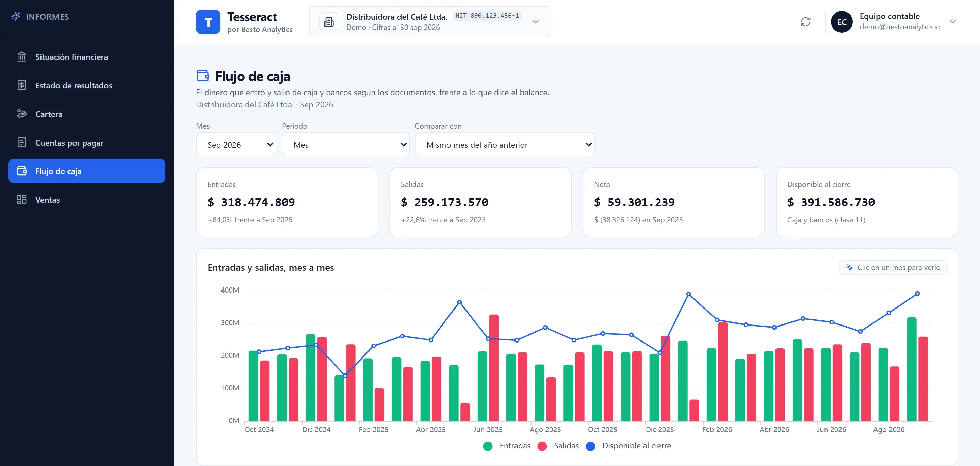Open the Mes dropdown showing Sep 2026

236,144
